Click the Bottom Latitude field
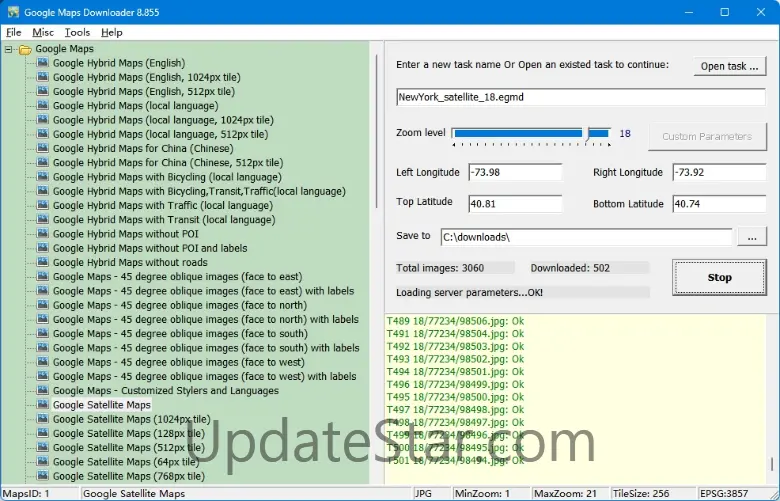 [719, 203]
